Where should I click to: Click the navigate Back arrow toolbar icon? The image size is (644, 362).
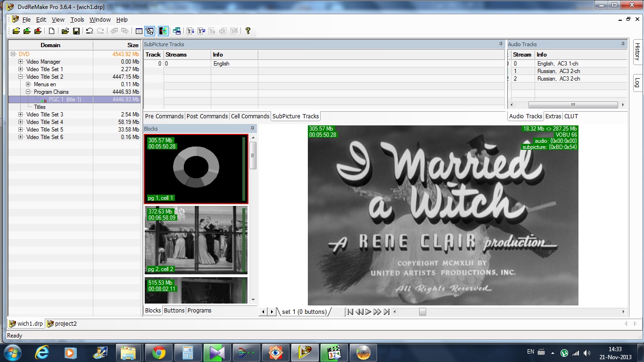click(x=114, y=31)
